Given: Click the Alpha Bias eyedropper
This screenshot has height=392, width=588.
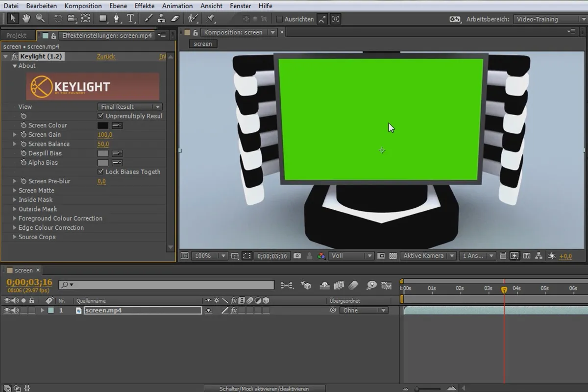Looking at the screenshot, I should [117, 163].
